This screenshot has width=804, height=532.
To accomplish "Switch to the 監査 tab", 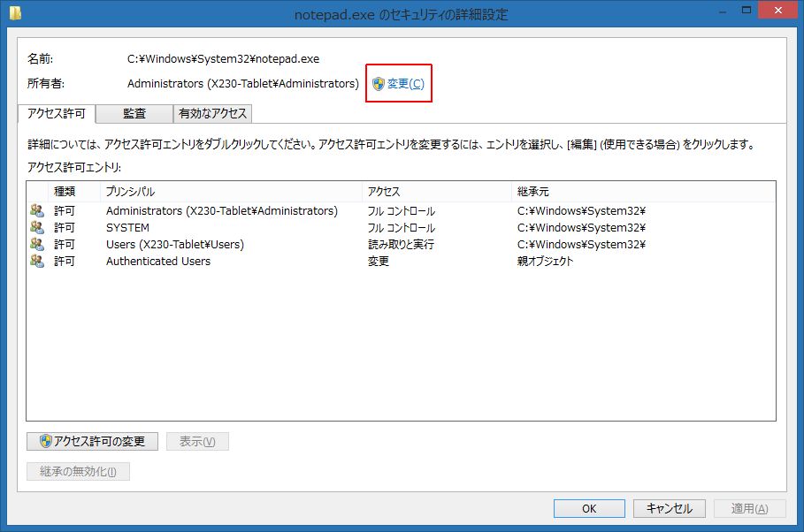I will click(134, 113).
